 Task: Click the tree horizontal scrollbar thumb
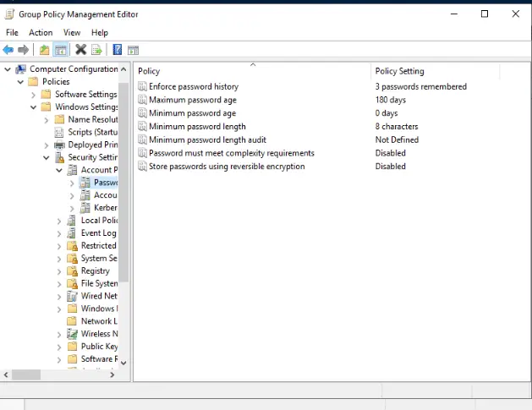(26, 374)
